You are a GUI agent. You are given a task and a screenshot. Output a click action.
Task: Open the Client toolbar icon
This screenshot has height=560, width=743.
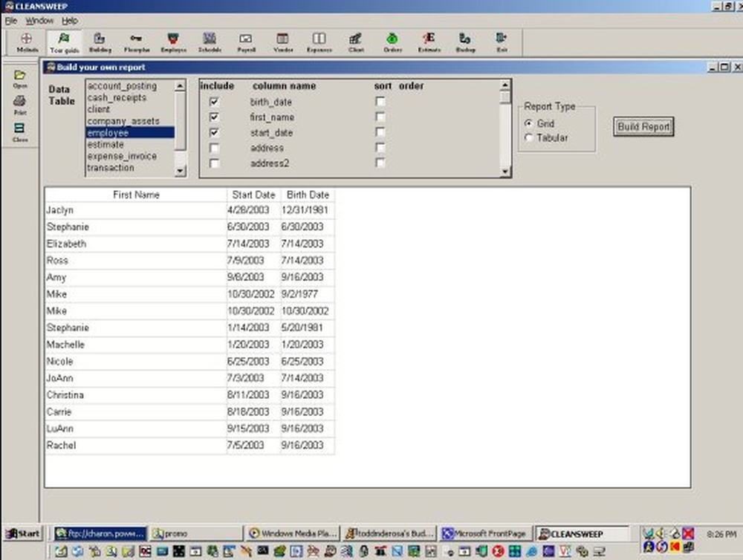pos(355,41)
